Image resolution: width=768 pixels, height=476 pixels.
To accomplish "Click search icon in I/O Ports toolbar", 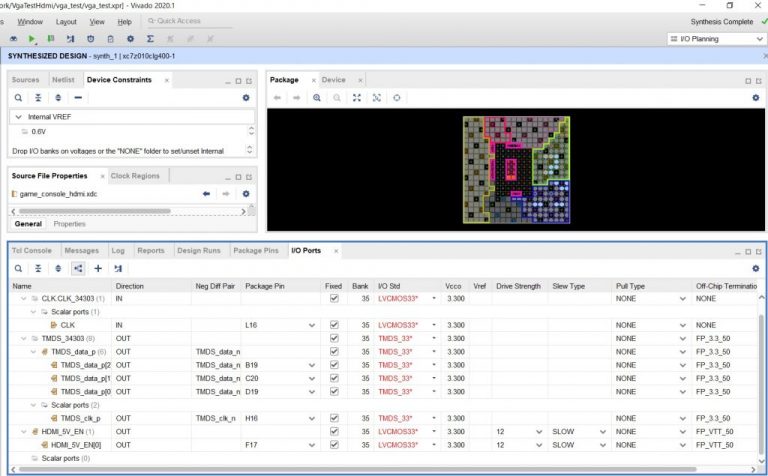I will 18,268.
